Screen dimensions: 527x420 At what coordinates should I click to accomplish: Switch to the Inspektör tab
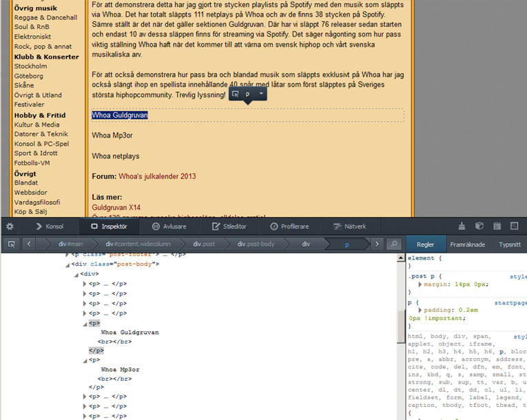pyautogui.click(x=109, y=227)
